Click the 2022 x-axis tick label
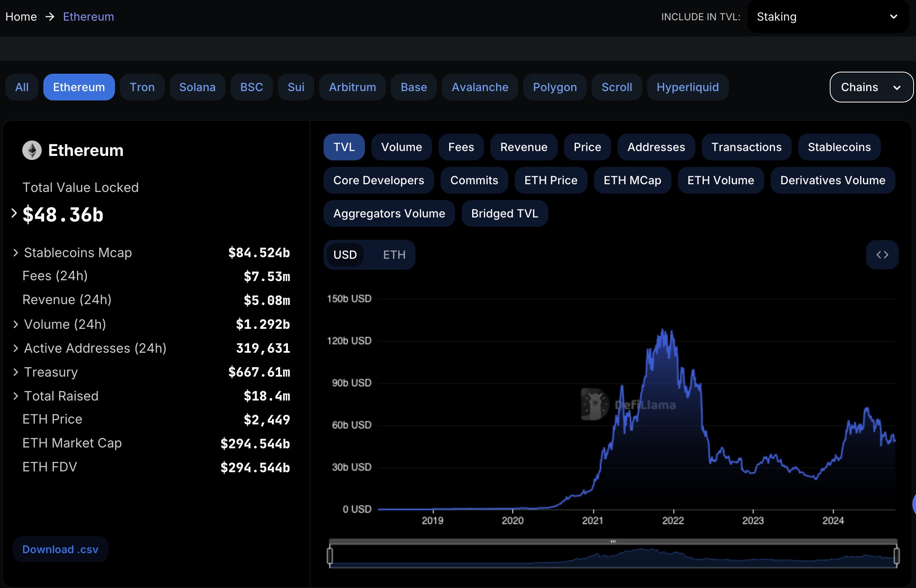This screenshot has width=916, height=588. click(x=673, y=520)
